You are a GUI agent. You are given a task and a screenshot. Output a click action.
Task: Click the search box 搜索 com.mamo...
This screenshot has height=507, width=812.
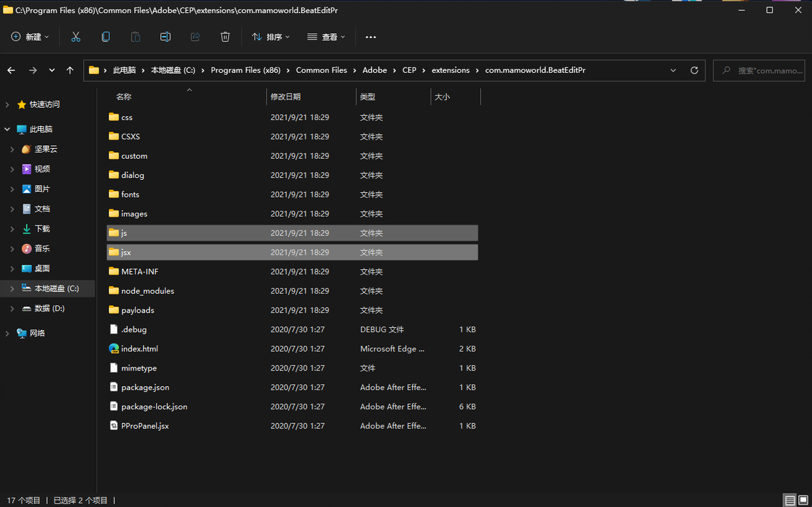pos(759,70)
